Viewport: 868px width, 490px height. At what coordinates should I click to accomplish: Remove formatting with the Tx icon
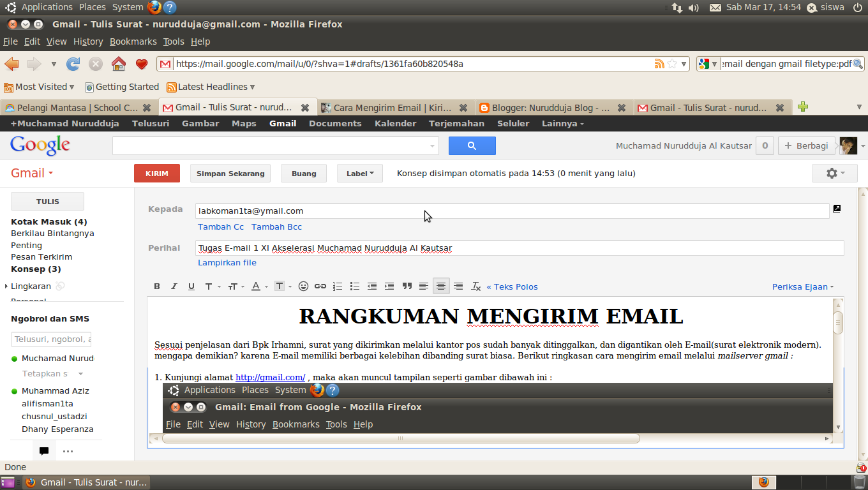(x=475, y=286)
